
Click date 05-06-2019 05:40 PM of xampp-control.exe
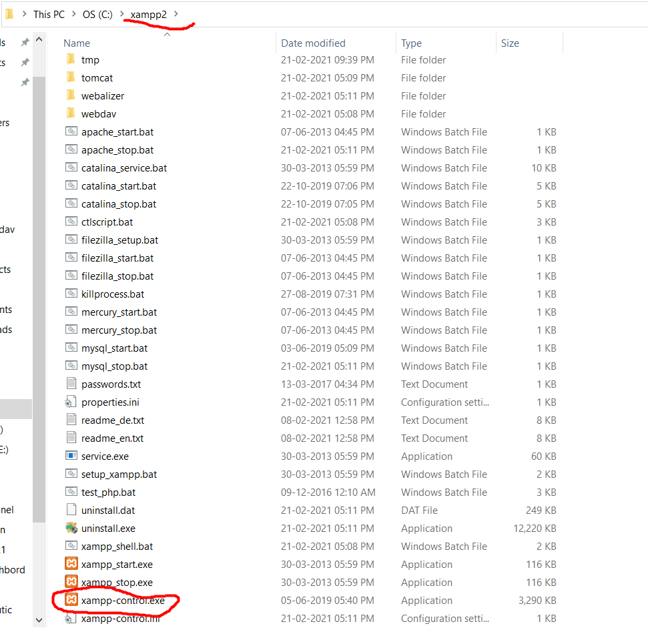point(327,600)
